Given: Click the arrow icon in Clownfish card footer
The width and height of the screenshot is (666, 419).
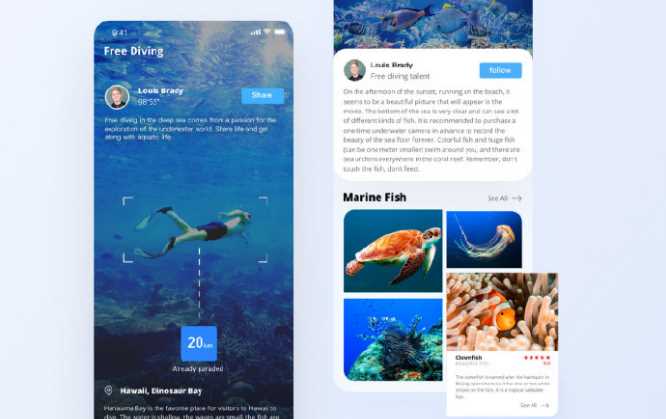Looking at the screenshot, I should click(x=545, y=405).
